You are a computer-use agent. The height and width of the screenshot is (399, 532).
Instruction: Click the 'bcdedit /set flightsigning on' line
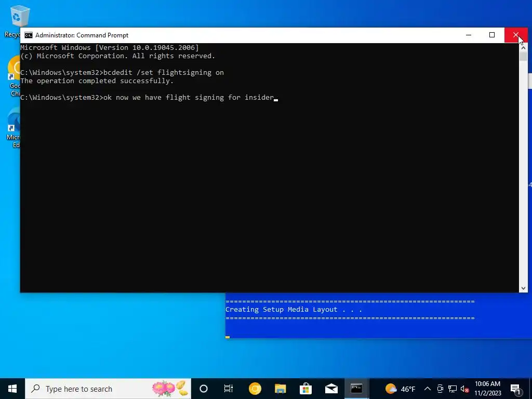tap(122, 73)
